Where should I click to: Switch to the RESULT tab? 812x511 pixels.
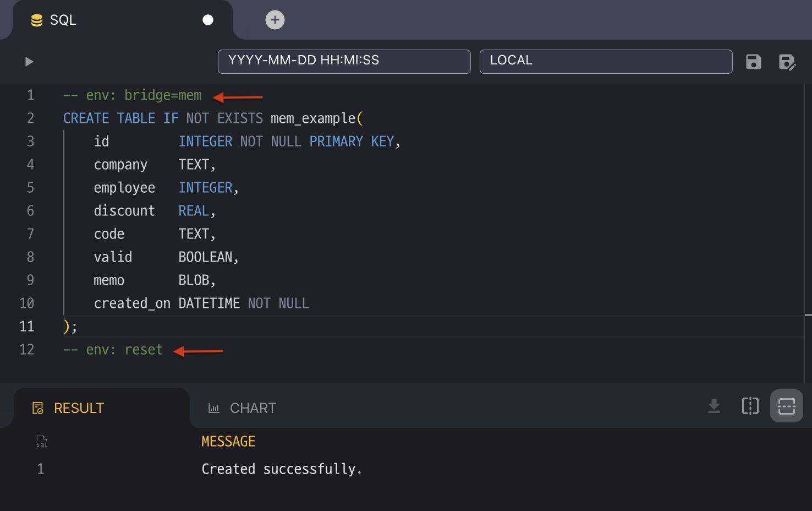pos(79,408)
